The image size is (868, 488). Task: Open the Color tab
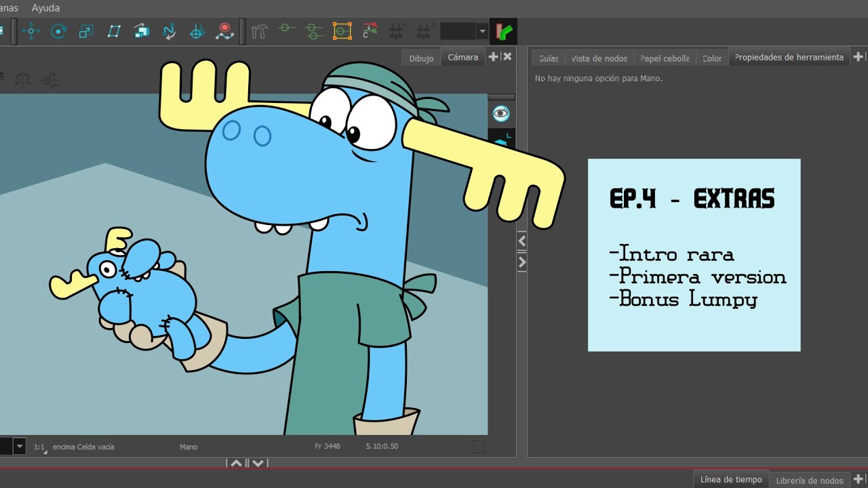(712, 58)
